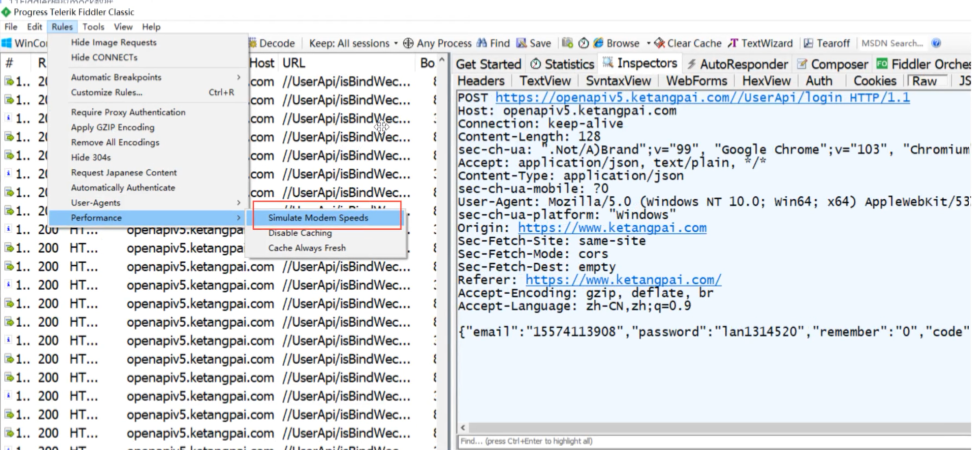Click the Find binoculars icon

click(482, 43)
